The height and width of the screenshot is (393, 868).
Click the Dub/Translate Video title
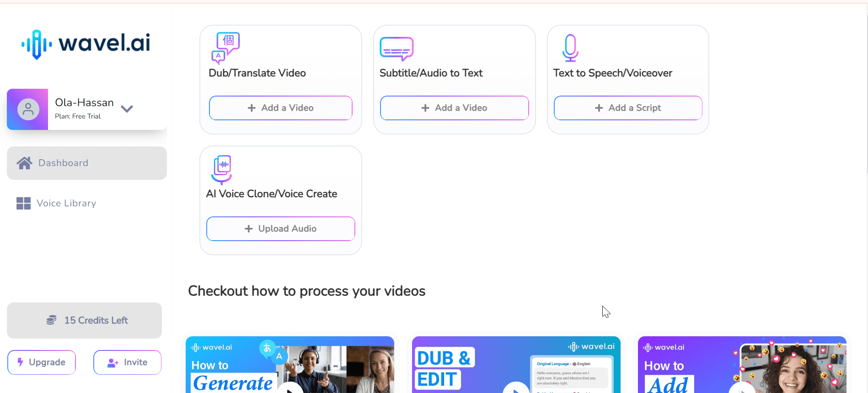[257, 73]
